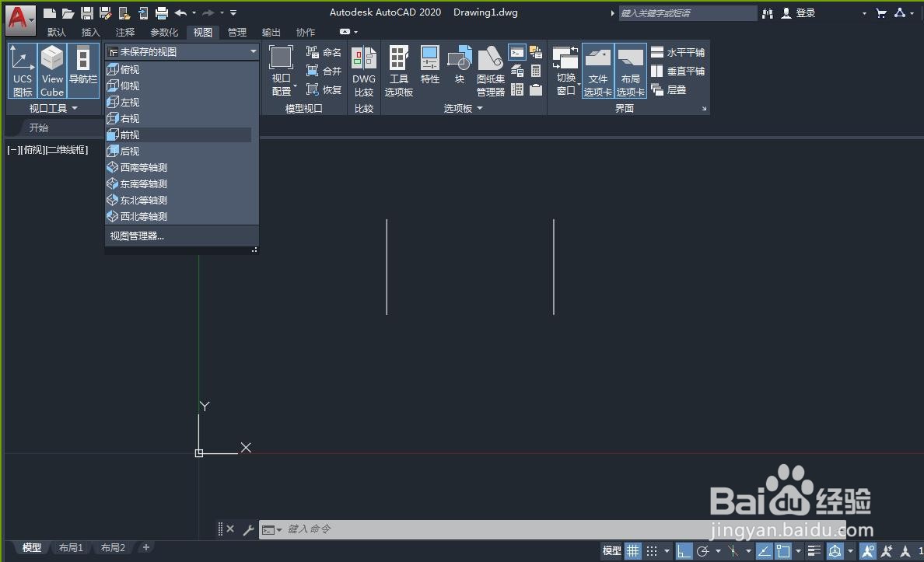Click the DWG 比较 compare icon

pos(363,72)
